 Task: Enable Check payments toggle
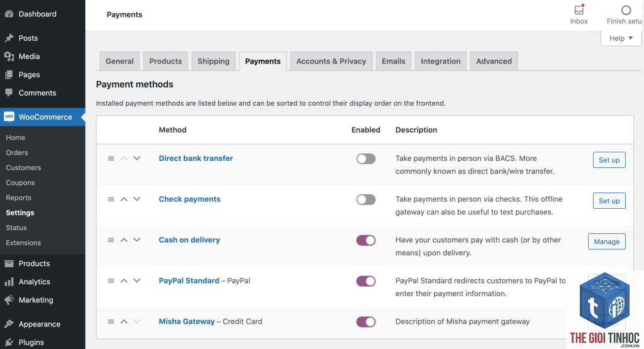pyautogui.click(x=366, y=199)
